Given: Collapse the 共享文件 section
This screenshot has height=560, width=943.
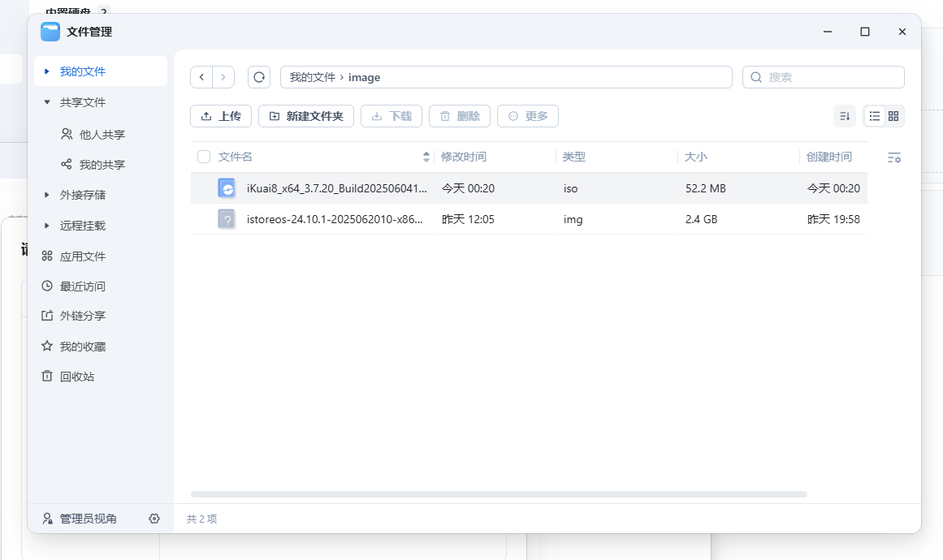Looking at the screenshot, I should pos(47,102).
